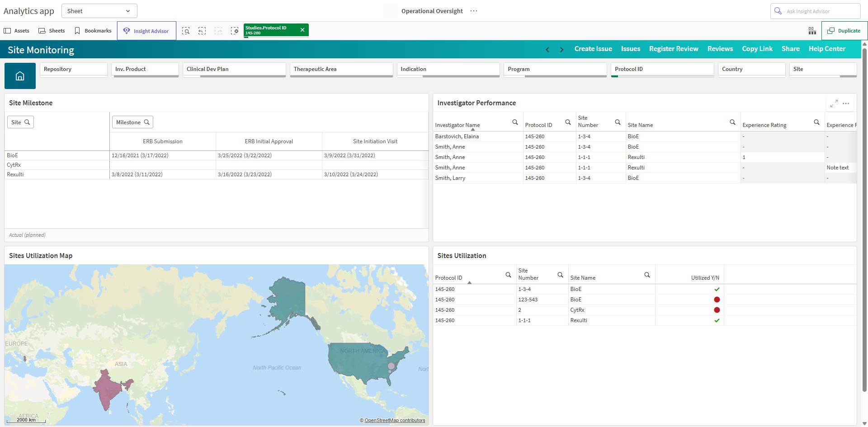Open Bookmarks

(93, 31)
